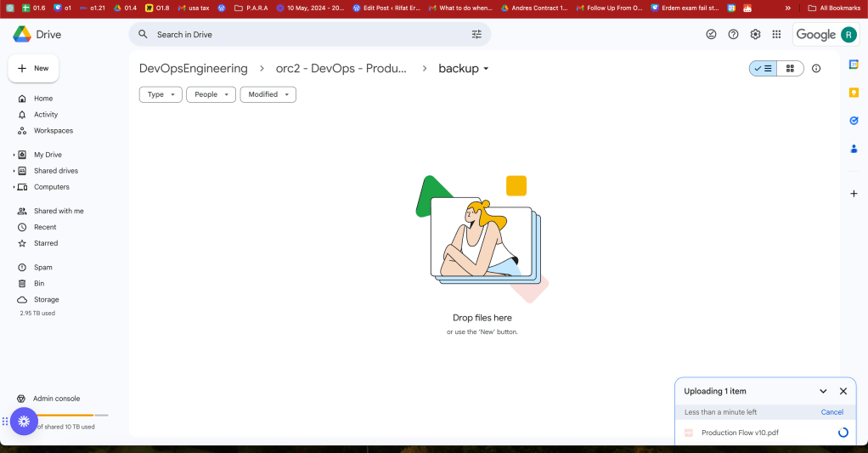Image resolution: width=868 pixels, height=453 pixels.
Task: Click Production Flow v10.pdf upload item
Action: 765,433
